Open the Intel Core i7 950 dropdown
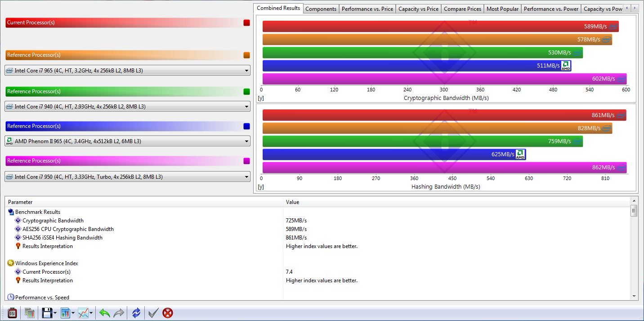The width and height of the screenshot is (644, 321). [x=127, y=177]
